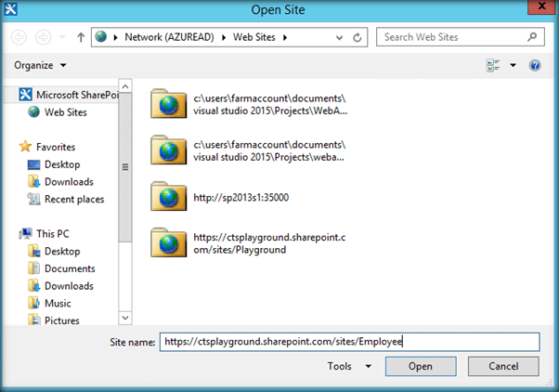Select Web Sites breadcrumb segment

[x=254, y=37]
